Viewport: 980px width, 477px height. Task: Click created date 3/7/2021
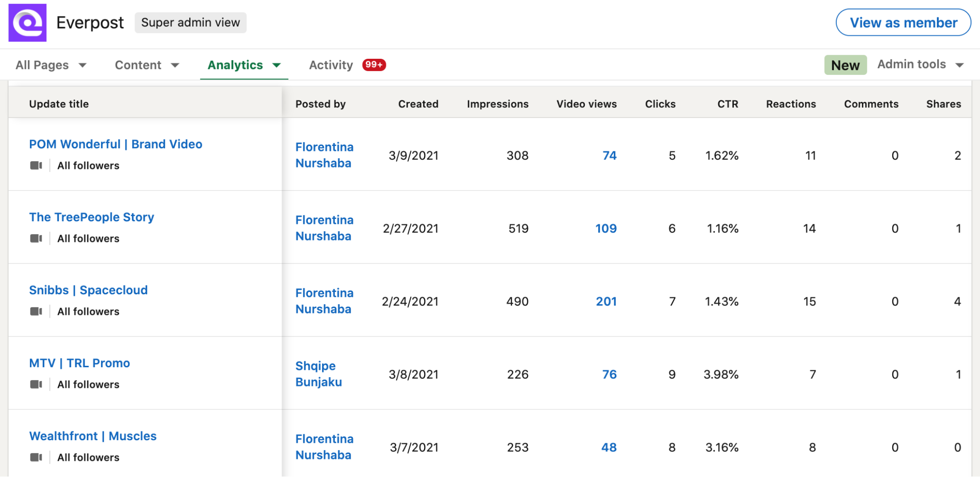414,448
